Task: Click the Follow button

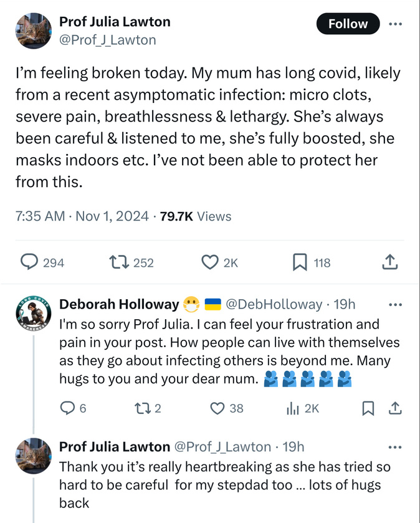Action: point(348,24)
